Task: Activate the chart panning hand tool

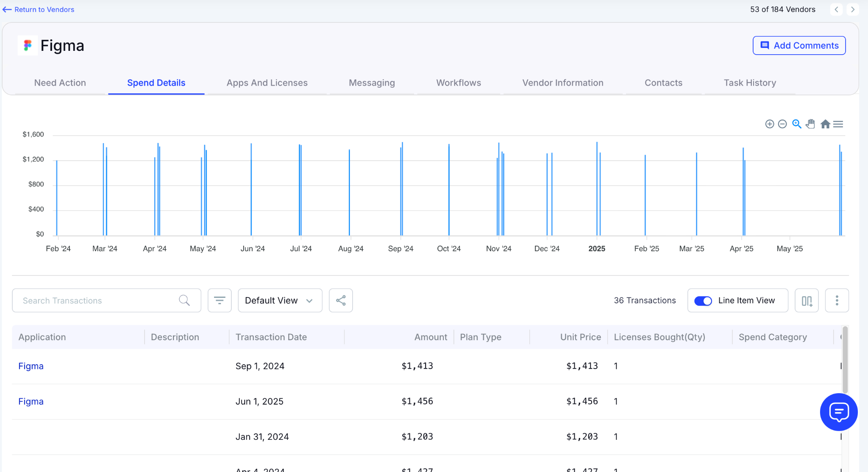Action: 810,124
